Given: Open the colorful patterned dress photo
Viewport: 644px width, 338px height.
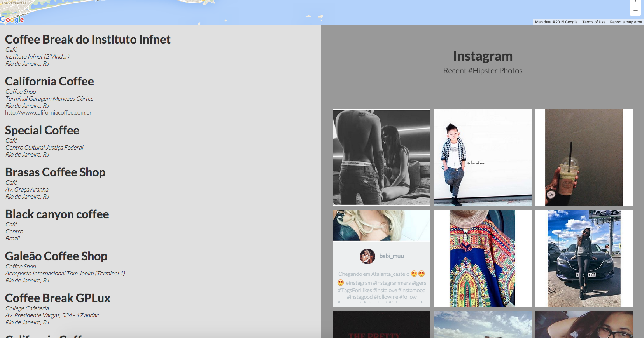Looking at the screenshot, I should [x=483, y=258].
